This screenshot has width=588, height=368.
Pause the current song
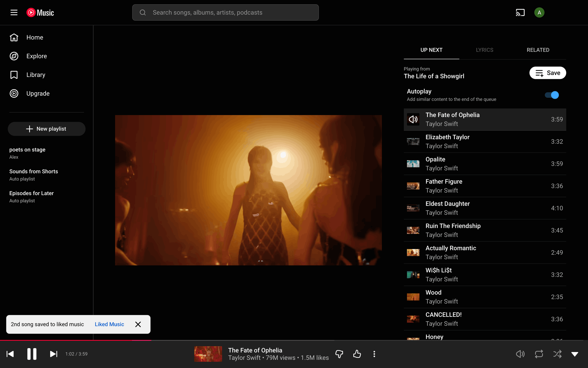(x=32, y=354)
